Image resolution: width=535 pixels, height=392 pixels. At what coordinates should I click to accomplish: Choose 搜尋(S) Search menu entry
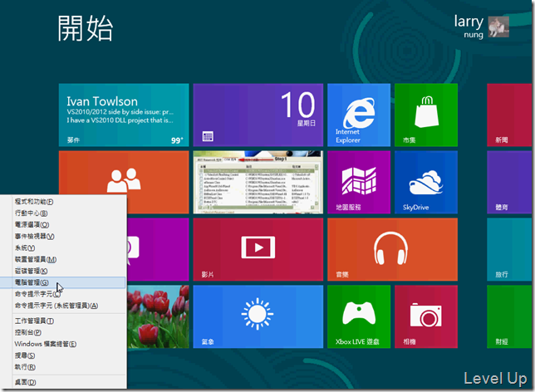(x=63, y=355)
